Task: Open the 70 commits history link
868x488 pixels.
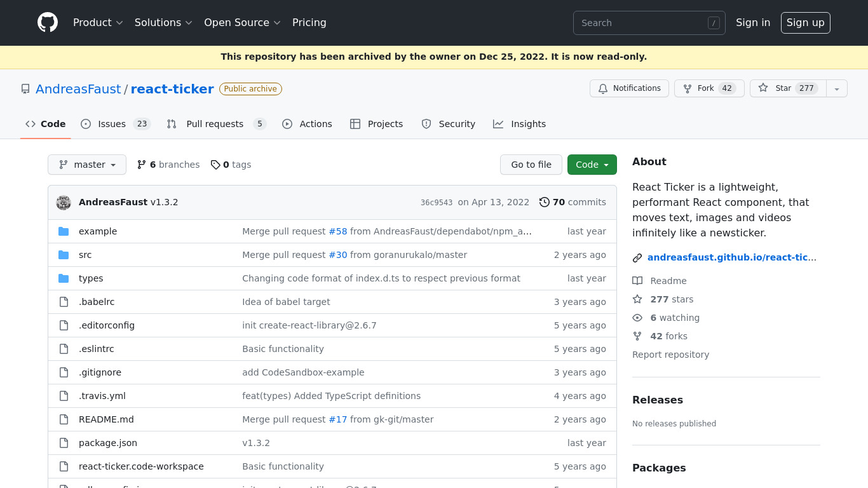Action: pos(573,202)
